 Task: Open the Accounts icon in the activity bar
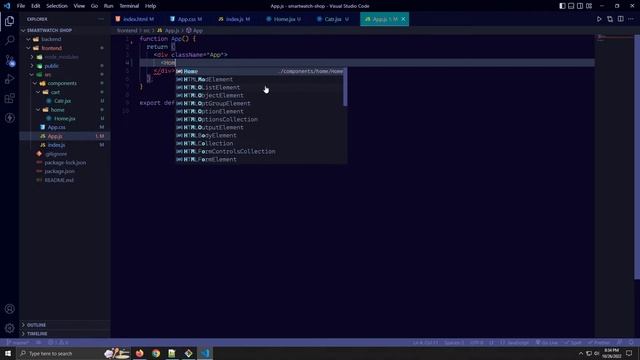pyautogui.click(x=9, y=309)
